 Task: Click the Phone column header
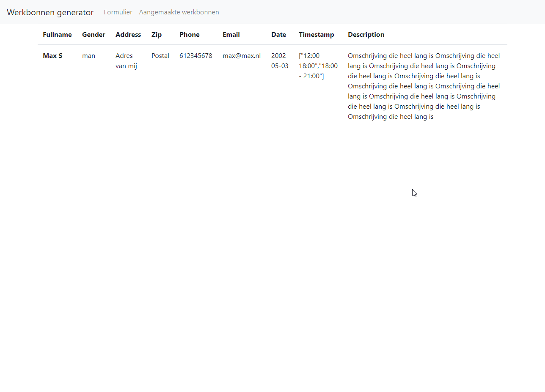point(189,35)
